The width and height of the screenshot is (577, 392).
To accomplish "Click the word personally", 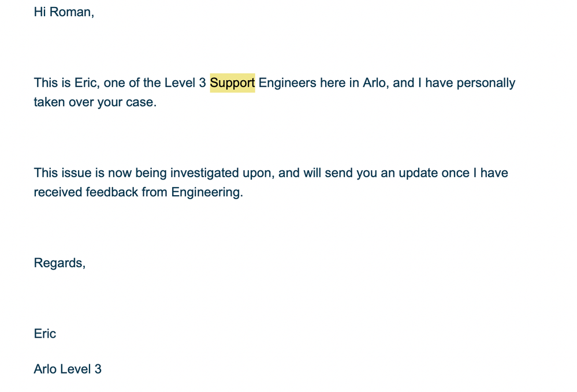I will point(486,83).
